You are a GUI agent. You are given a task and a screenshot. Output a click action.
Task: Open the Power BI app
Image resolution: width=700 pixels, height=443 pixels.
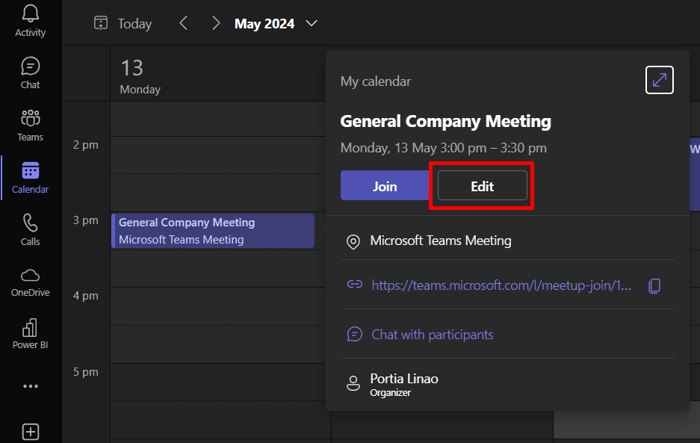pyautogui.click(x=30, y=334)
